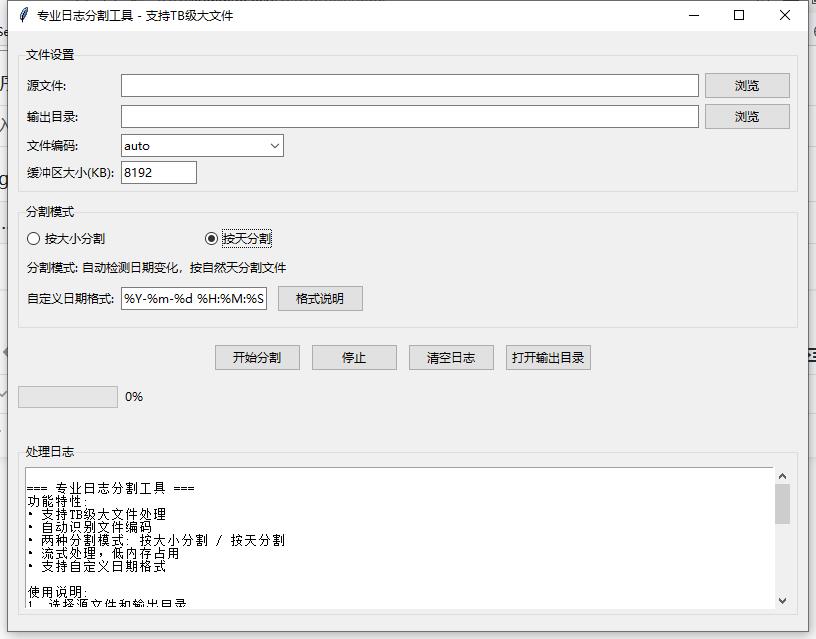Click the dropdown arrow on the encoding combobox
Viewport: 816px width, 639px height.
pyautogui.click(x=274, y=145)
